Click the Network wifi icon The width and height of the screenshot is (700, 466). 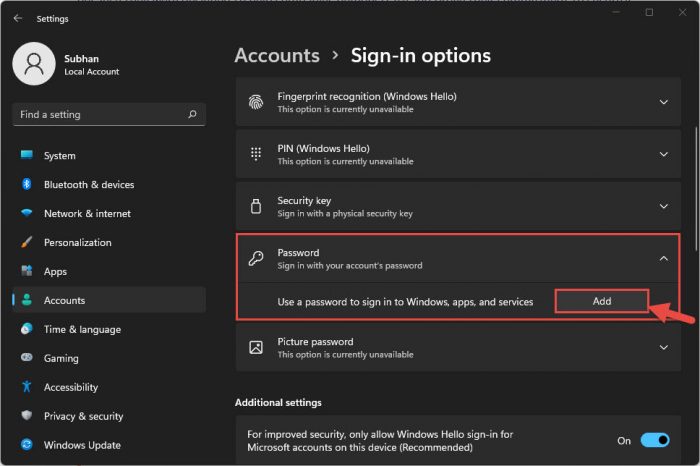(27, 213)
